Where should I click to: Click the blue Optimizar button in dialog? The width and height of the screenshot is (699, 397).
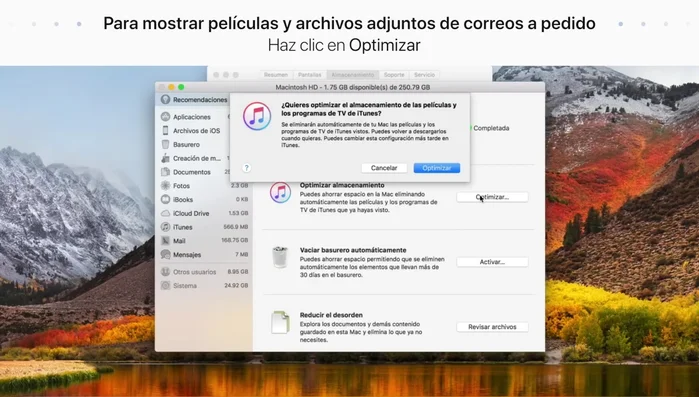pos(436,168)
